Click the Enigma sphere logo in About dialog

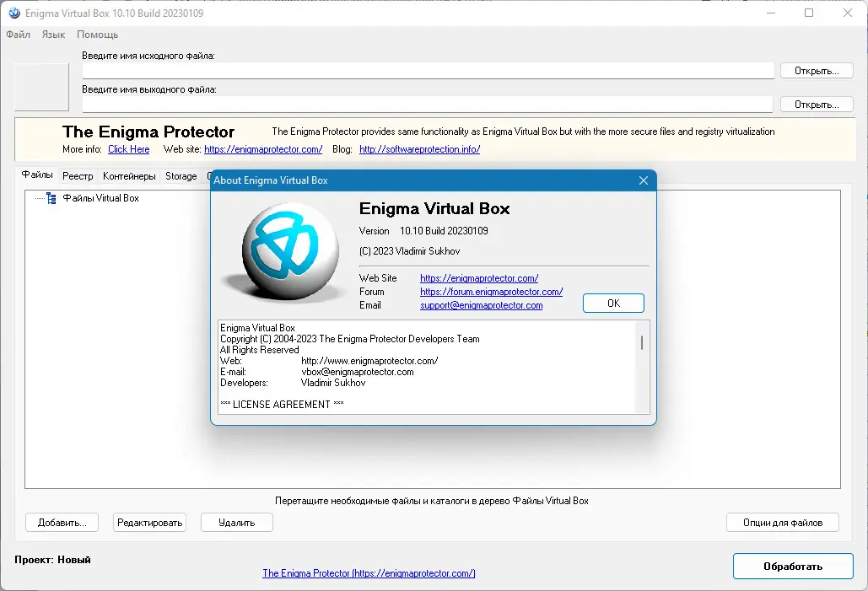(289, 250)
